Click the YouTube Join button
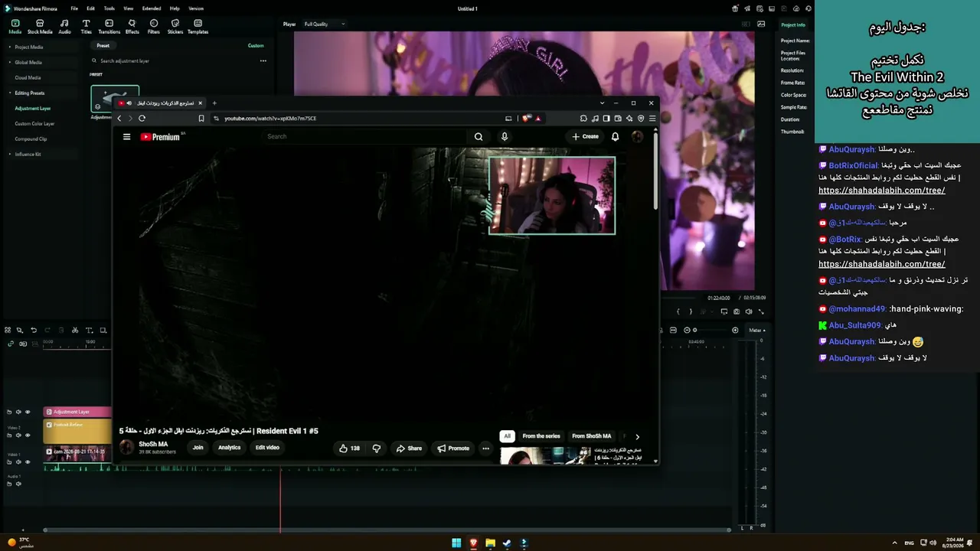The width and height of the screenshot is (980, 551). 198,448
